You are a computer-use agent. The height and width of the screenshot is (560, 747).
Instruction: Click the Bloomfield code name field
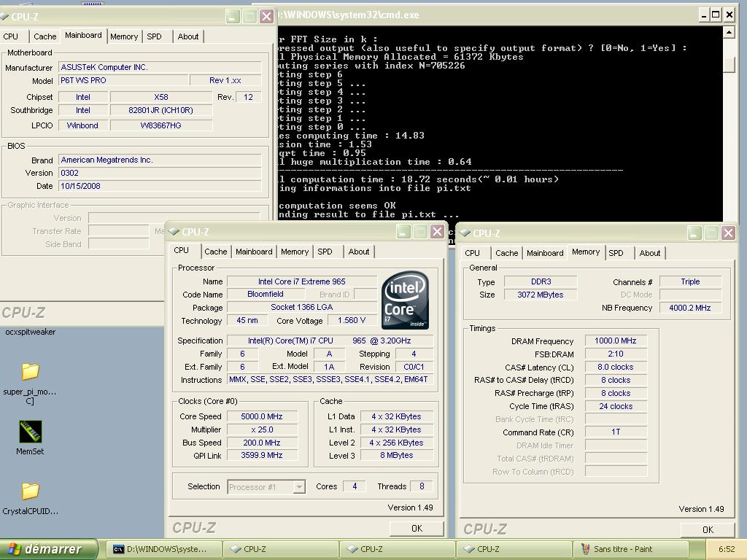click(x=266, y=295)
